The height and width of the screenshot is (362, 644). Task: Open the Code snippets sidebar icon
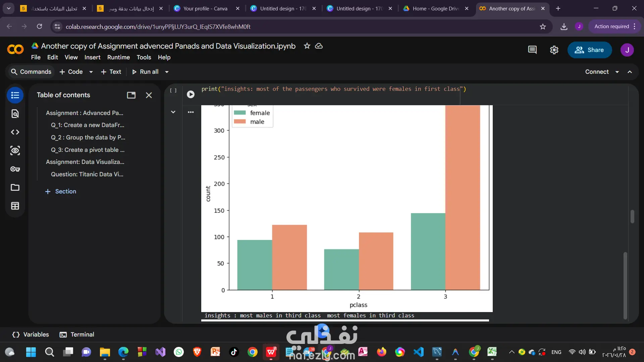click(x=15, y=132)
